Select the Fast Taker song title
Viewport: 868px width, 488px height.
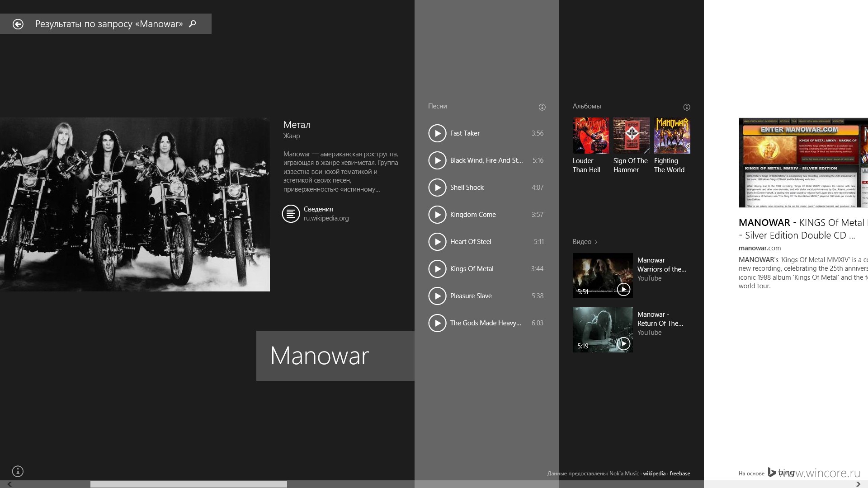(x=465, y=133)
